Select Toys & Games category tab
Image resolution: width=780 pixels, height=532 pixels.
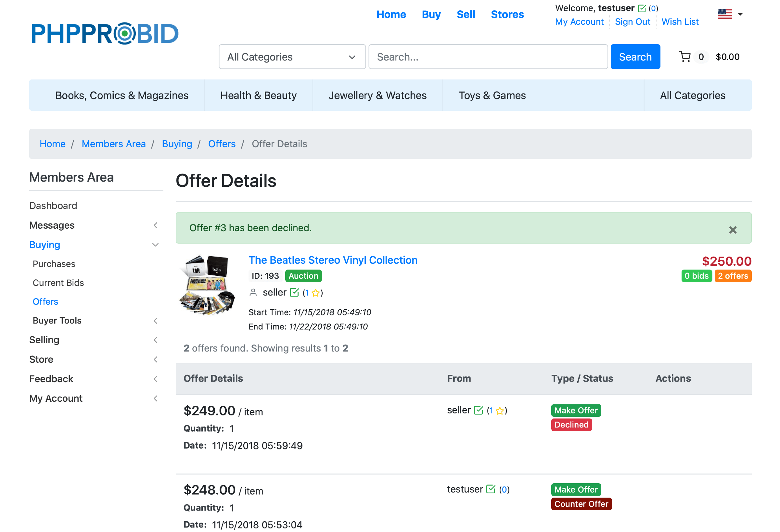point(492,95)
